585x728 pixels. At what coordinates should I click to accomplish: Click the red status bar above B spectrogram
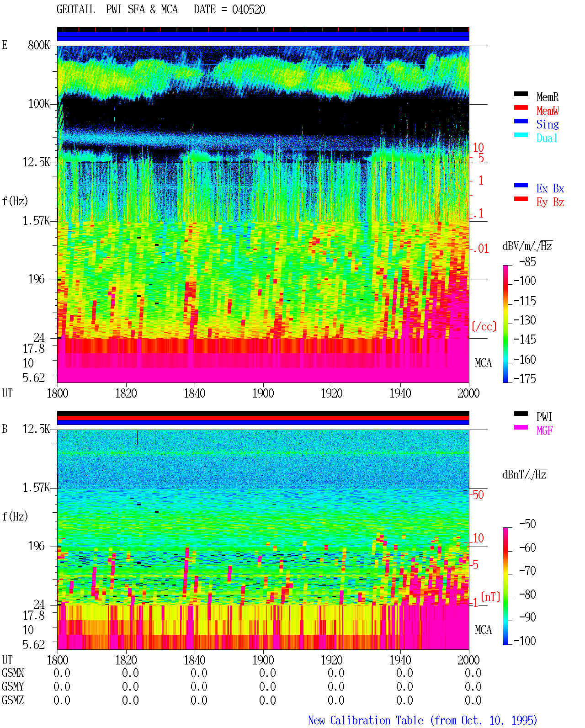(263, 418)
